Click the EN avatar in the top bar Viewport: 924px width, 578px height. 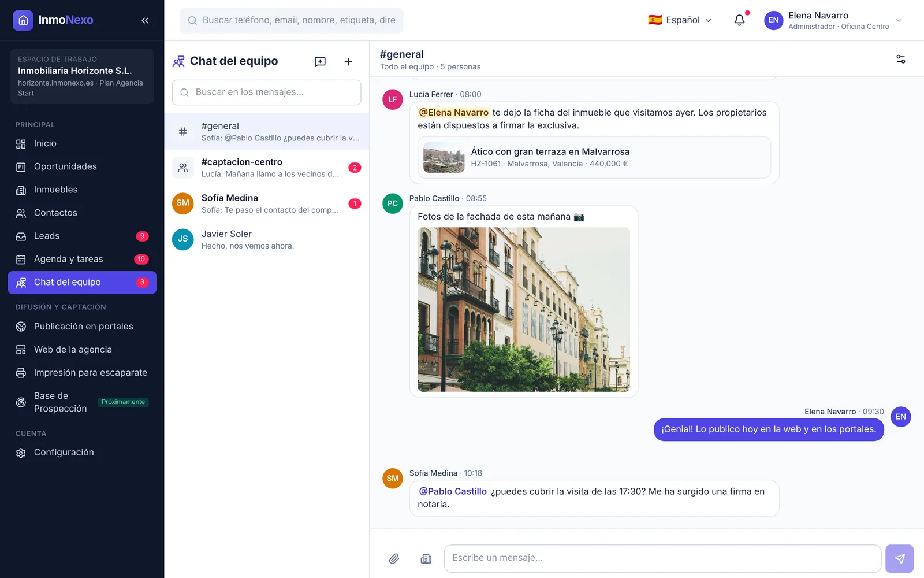click(x=773, y=20)
